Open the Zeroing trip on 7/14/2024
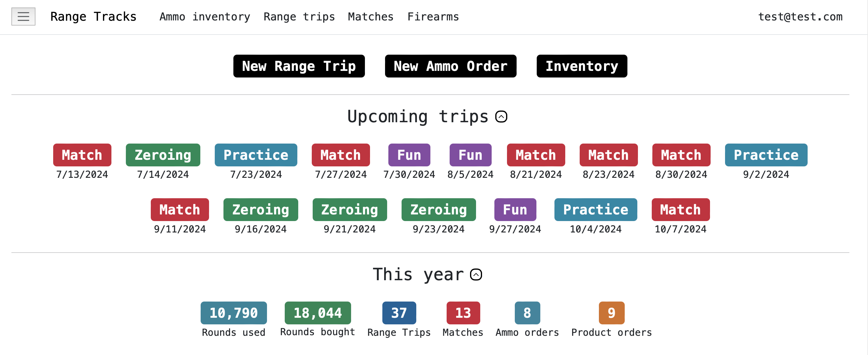 (163, 155)
